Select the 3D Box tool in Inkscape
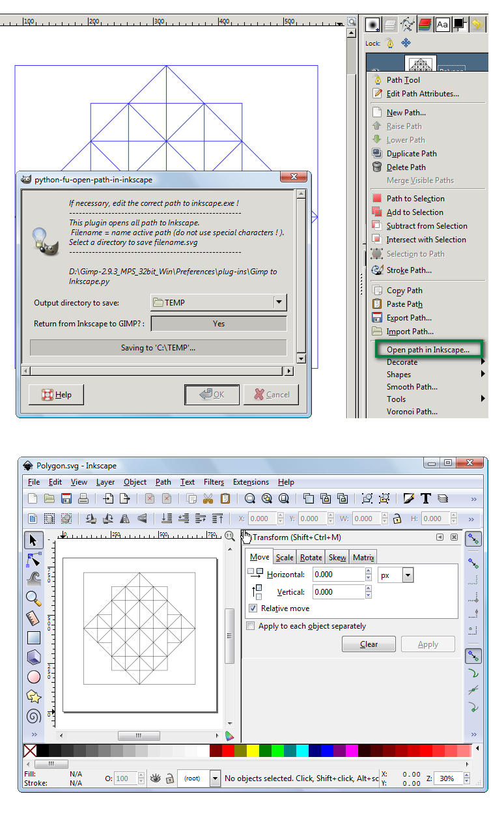The image size is (504, 813). tap(34, 657)
